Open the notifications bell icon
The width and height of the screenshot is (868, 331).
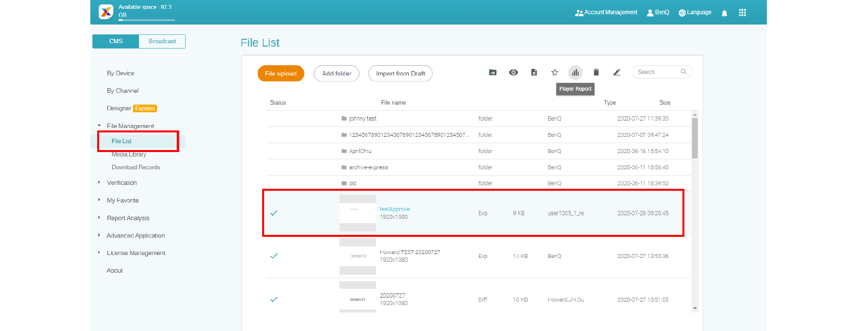pyautogui.click(x=724, y=13)
